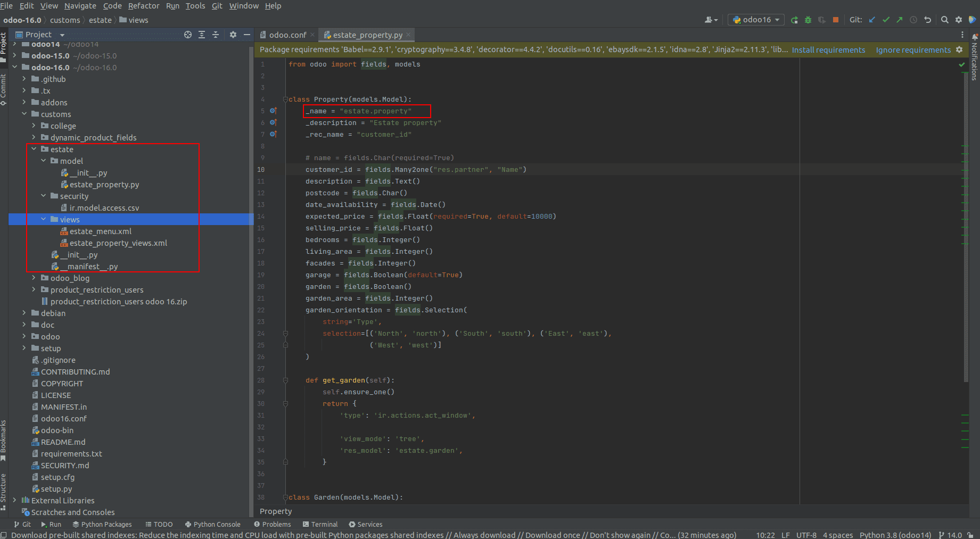The width and height of the screenshot is (980, 539).
Task: Click override gutter icon on line 5
Action: [273, 111]
